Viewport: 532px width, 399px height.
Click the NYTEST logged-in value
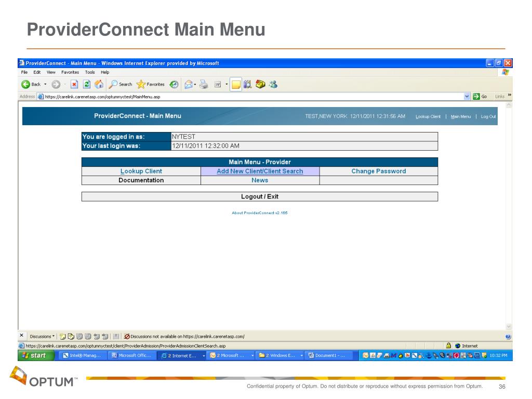pyautogui.click(x=183, y=137)
